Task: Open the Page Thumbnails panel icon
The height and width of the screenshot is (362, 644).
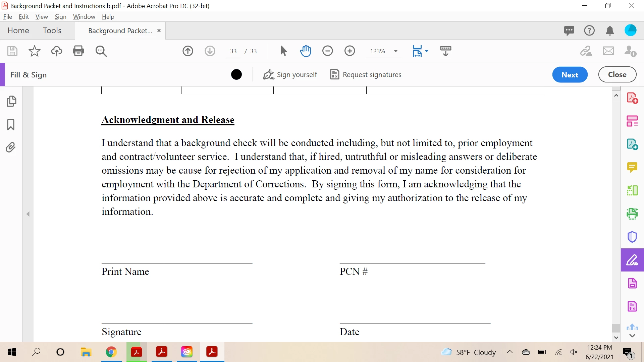Action: (11, 101)
